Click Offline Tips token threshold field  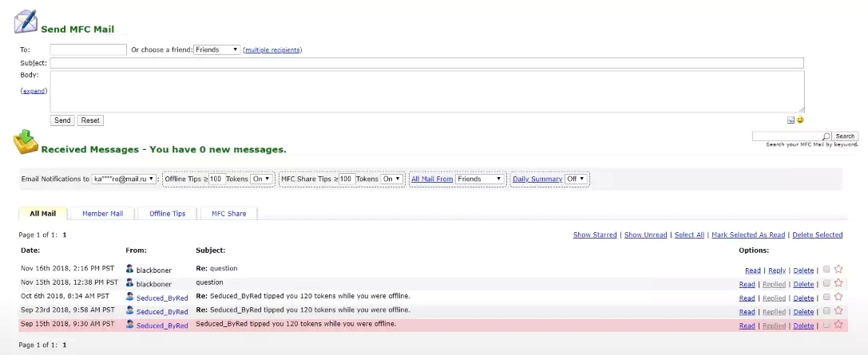(x=216, y=179)
